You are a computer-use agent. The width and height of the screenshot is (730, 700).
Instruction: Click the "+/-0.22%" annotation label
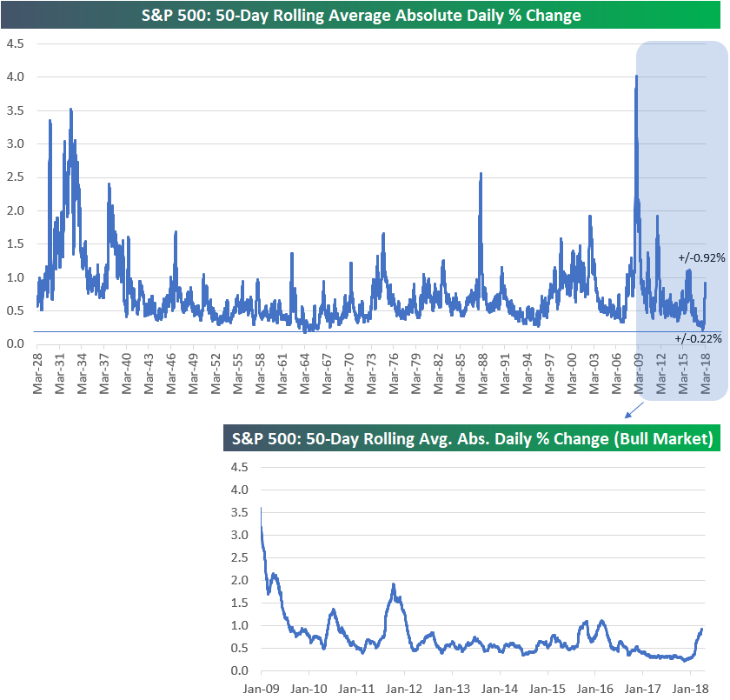pos(698,338)
